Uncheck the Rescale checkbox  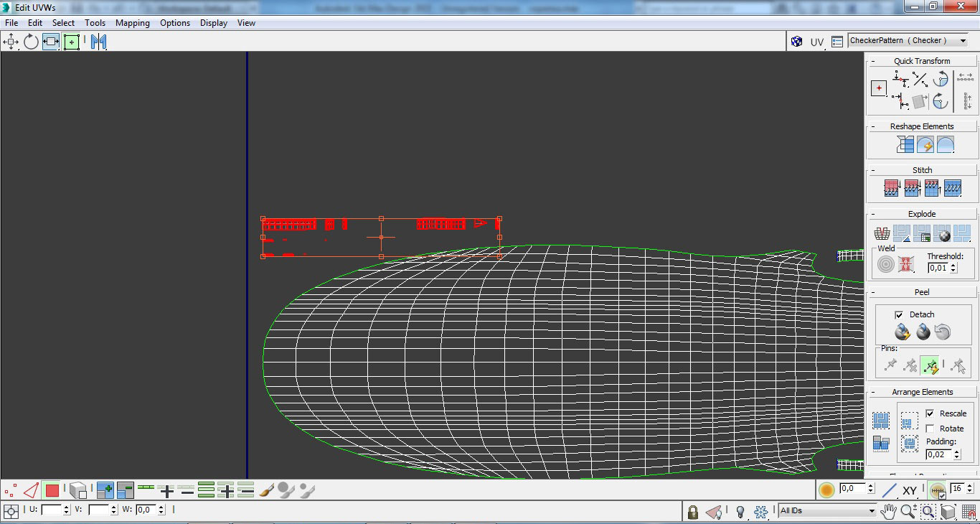tap(930, 413)
